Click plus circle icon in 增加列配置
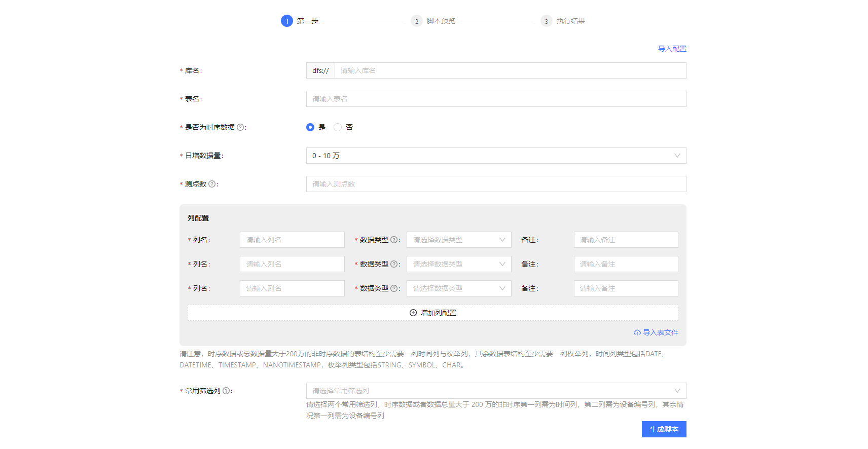This screenshot has width=868, height=449. coord(413,313)
